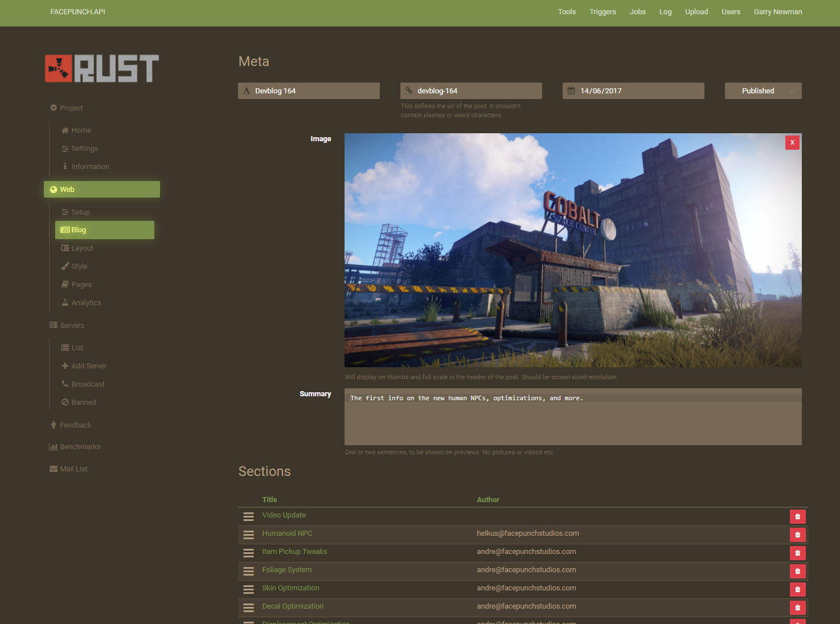Open the Garry Newman account menu

[x=777, y=12]
